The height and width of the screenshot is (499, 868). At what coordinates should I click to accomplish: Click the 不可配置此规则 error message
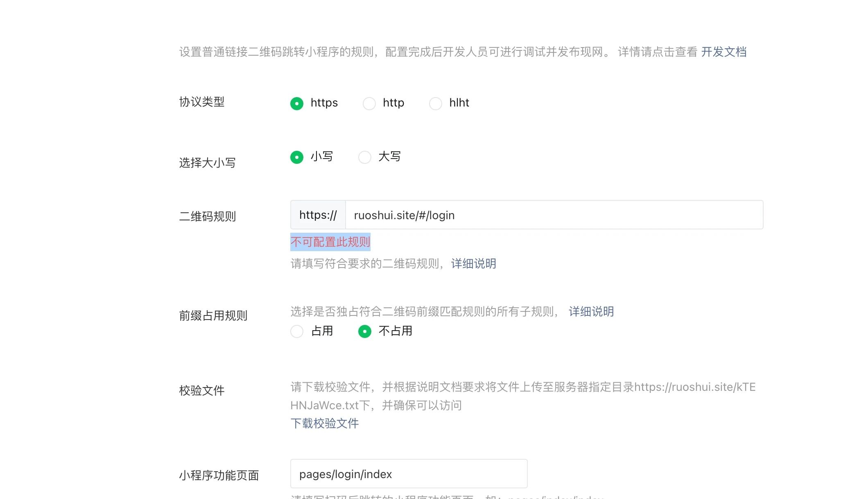[330, 242]
